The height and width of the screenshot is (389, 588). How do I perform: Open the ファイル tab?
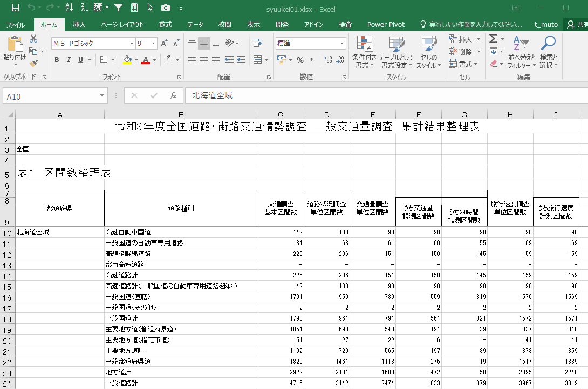coord(16,25)
